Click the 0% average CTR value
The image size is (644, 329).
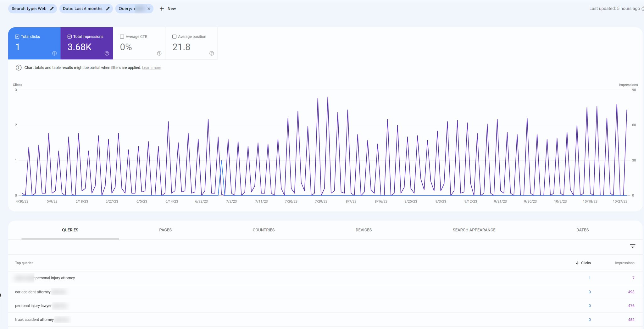(126, 47)
